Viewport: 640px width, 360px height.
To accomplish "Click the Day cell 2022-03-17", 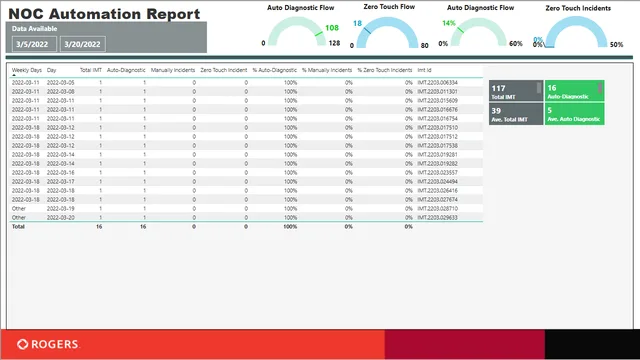I will [x=60, y=181].
